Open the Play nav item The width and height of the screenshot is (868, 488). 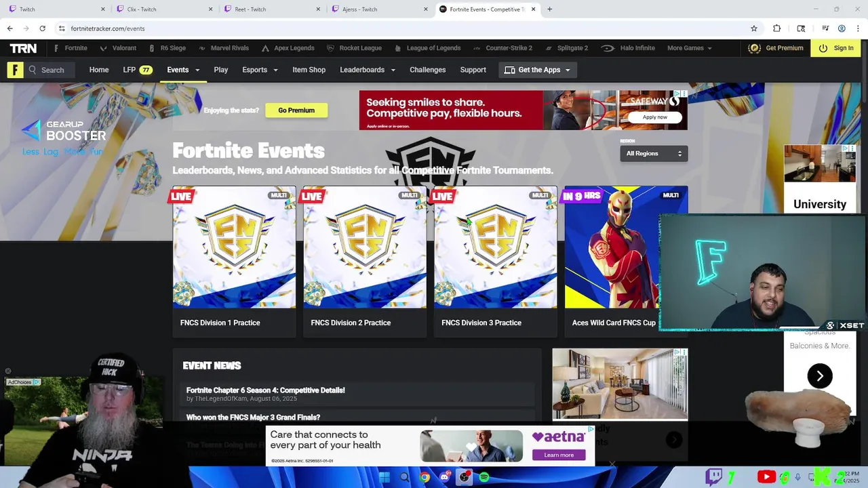point(221,70)
